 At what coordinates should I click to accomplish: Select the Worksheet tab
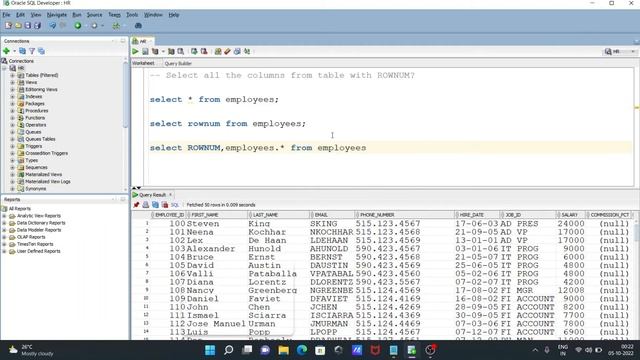[143, 63]
